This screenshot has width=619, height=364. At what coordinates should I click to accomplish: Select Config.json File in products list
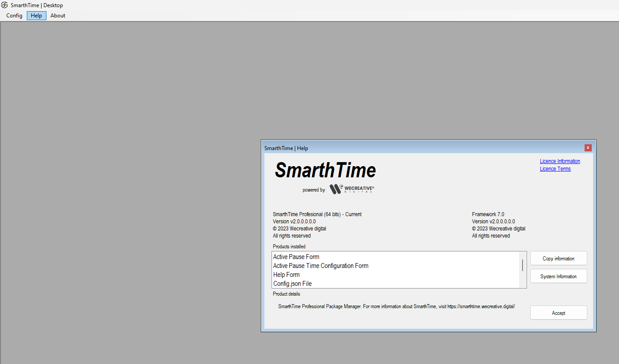[x=395, y=284]
